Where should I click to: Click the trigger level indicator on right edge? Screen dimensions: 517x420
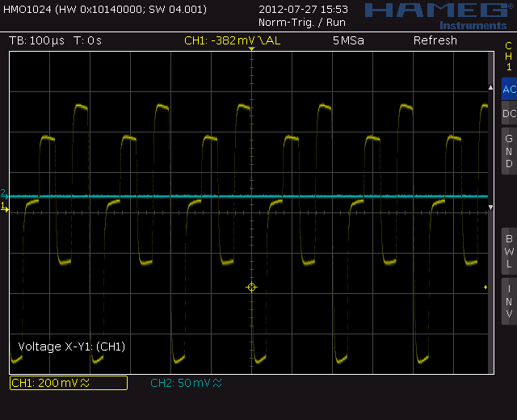pos(485,288)
